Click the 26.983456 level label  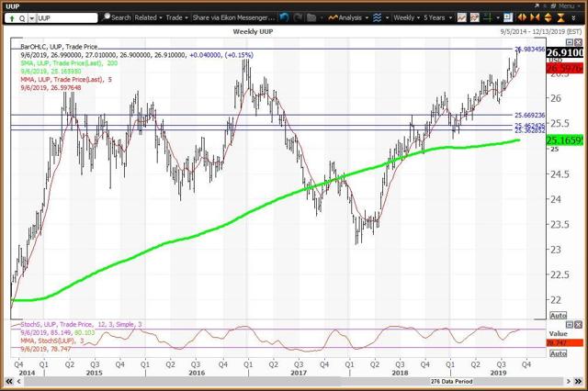(529, 49)
